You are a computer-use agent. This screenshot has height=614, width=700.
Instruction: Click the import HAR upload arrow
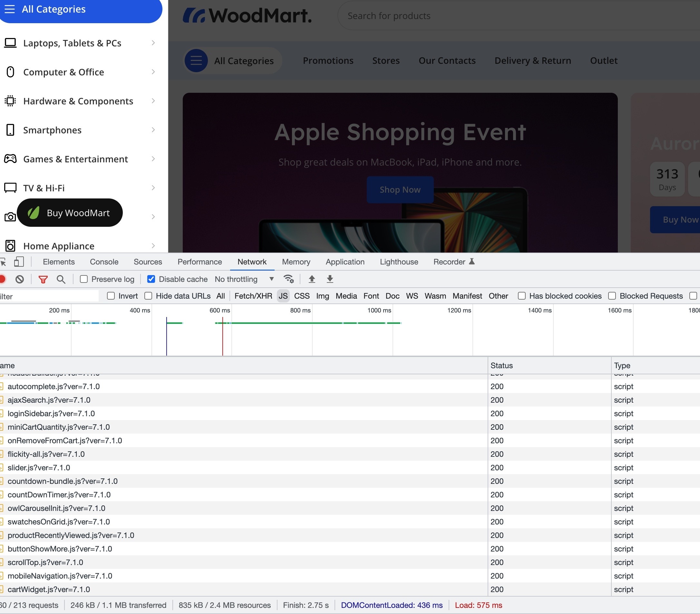coord(312,279)
